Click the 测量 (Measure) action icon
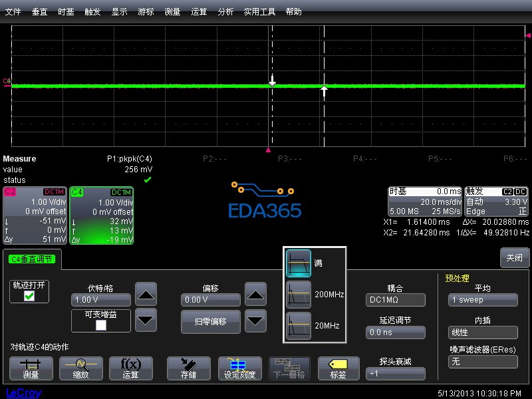The height and width of the screenshot is (399, 532). [31, 368]
